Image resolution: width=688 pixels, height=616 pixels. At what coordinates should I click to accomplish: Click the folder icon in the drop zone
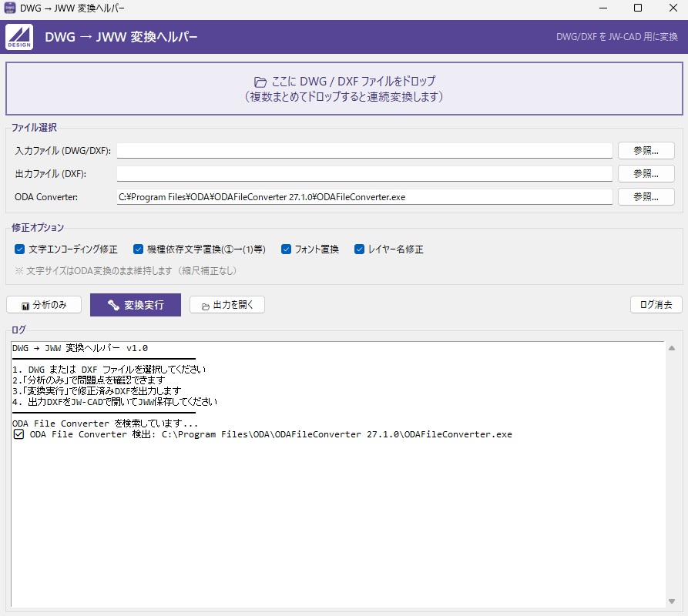(260, 82)
